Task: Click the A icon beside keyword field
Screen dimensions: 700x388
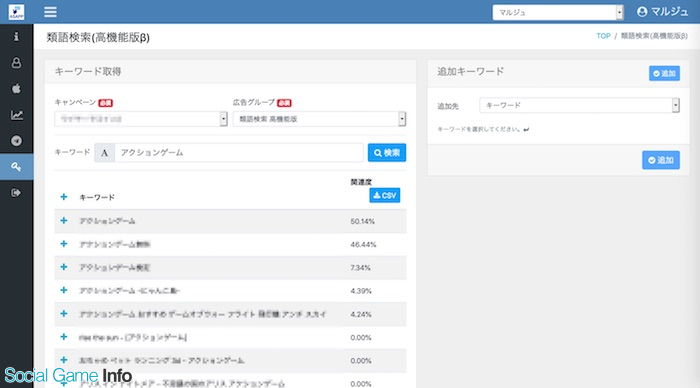Action: (x=104, y=153)
